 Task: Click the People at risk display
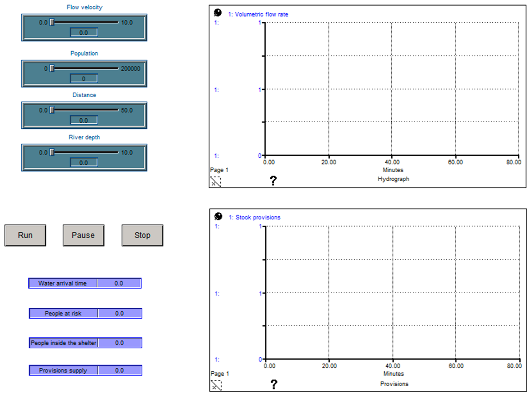point(85,313)
